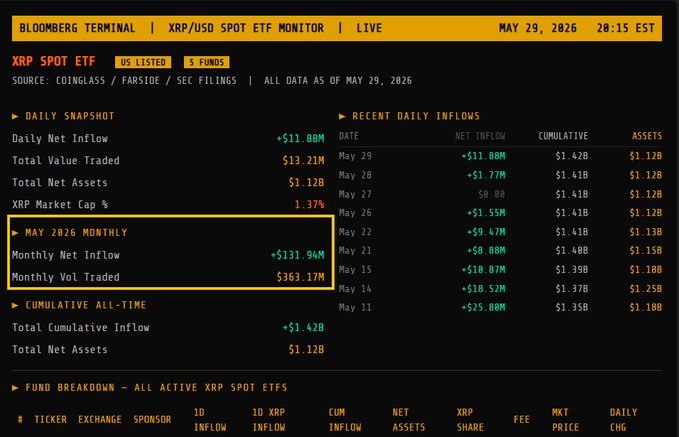Click Monthly Vol Traded $363.17M
This screenshot has width=679, height=437.
[x=301, y=277]
